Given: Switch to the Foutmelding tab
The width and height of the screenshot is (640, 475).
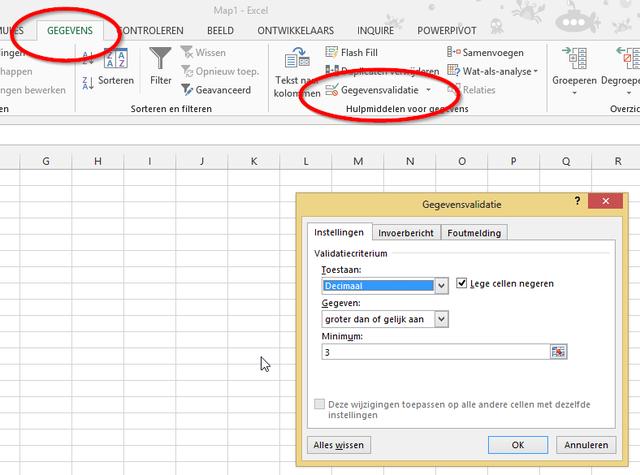Looking at the screenshot, I should [x=474, y=233].
